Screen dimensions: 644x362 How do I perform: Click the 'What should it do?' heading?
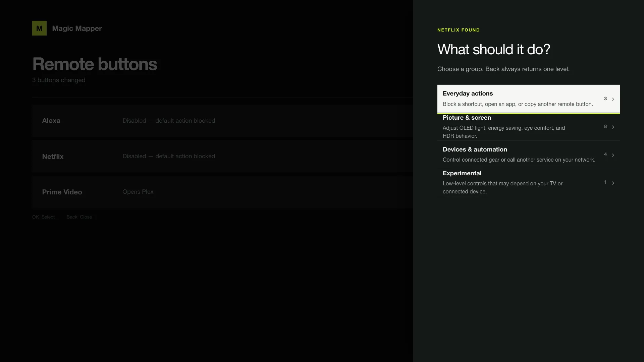494,49
